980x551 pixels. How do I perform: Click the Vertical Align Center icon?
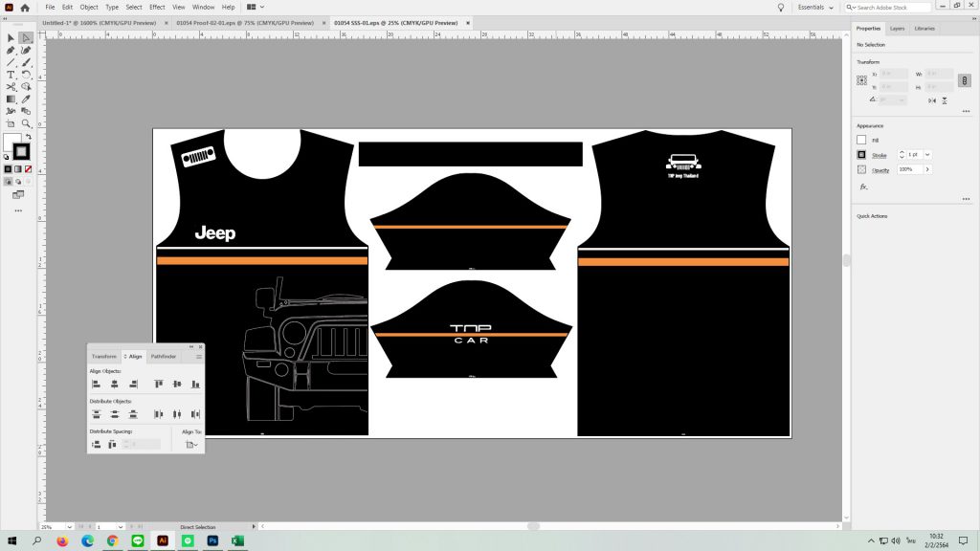tap(177, 385)
